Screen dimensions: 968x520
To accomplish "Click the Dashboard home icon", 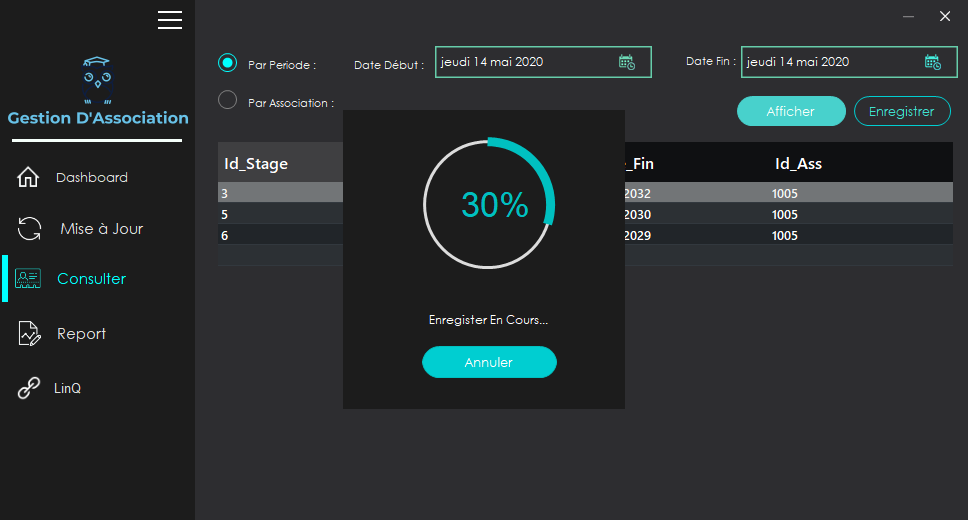I will [x=29, y=178].
